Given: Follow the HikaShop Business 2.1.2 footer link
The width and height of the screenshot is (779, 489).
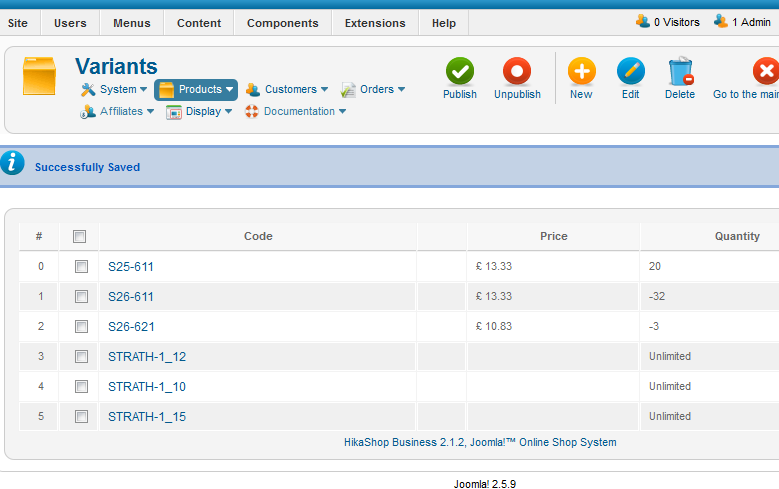Looking at the screenshot, I should click(480, 442).
